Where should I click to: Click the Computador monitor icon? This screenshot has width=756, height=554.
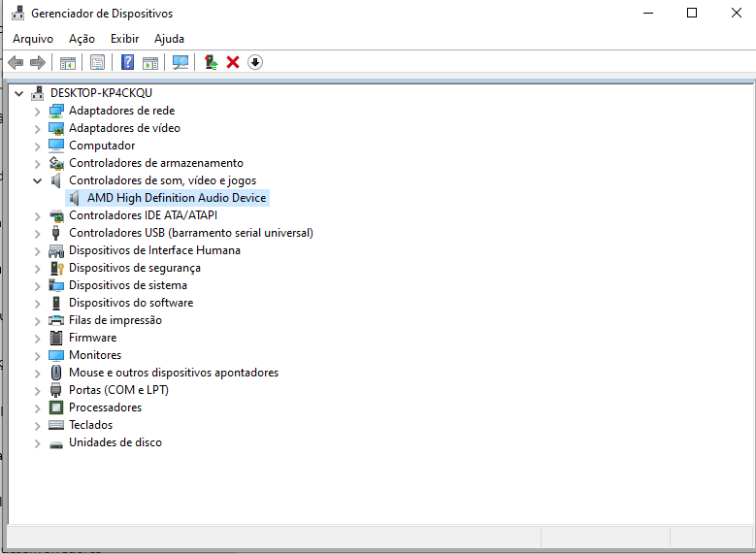pos(56,146)
